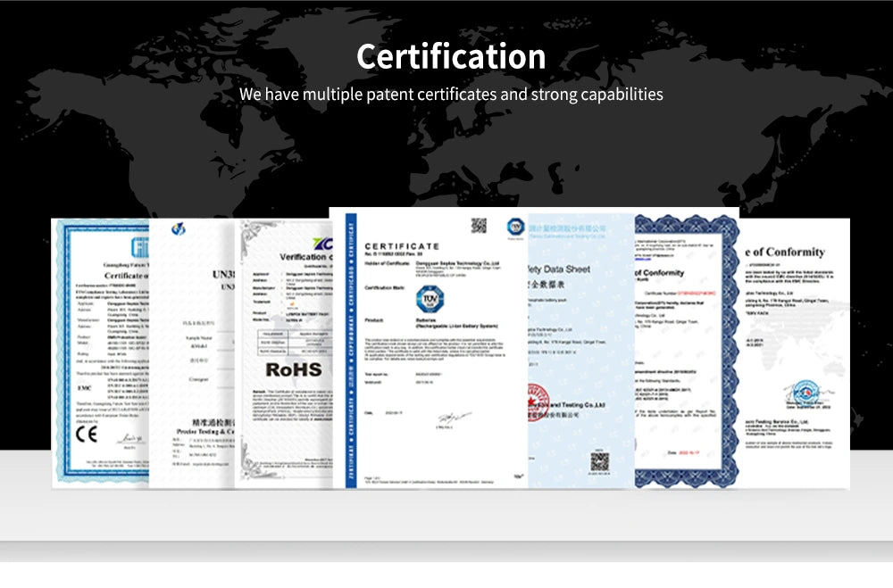The height and width of the screenshot is (588, 893).
Task: Click the "Certification Mark" label
Action: pos(384,288)
